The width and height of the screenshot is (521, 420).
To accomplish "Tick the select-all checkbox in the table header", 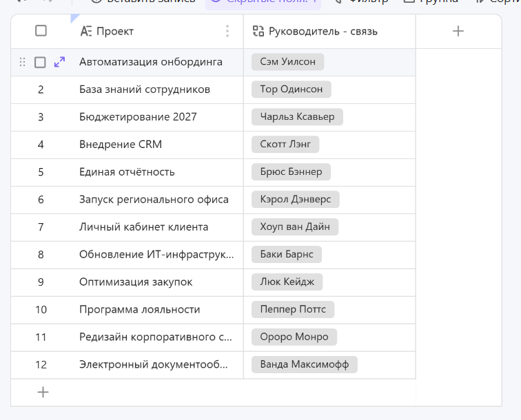I will tap(41, 31).
